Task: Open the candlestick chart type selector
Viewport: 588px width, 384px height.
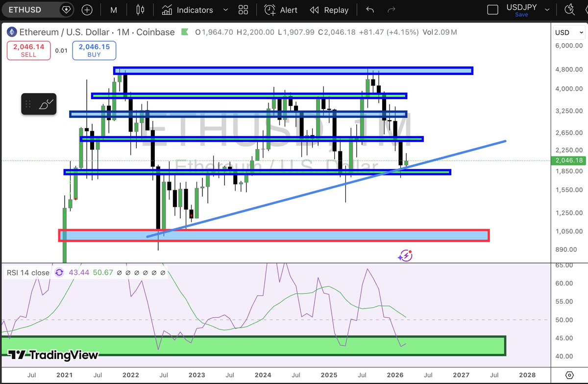Action: (x=141, y=10)
